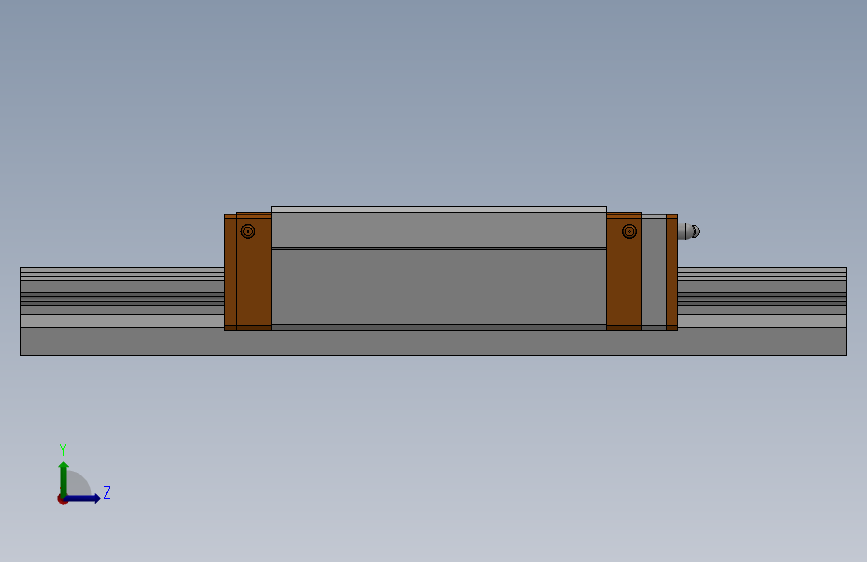Image resolution: width=867 pixels, height=562 pixels.
Task: Click the "Y" axis label
Action: [x=63, y=450]
